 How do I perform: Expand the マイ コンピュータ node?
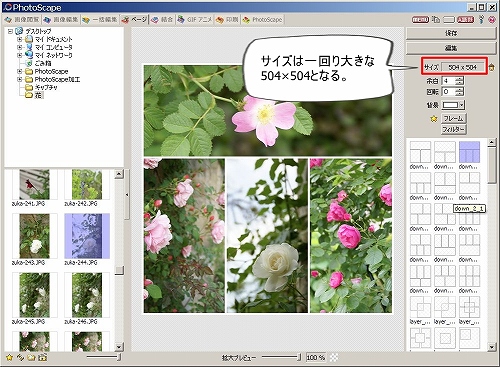click(20, 47)
